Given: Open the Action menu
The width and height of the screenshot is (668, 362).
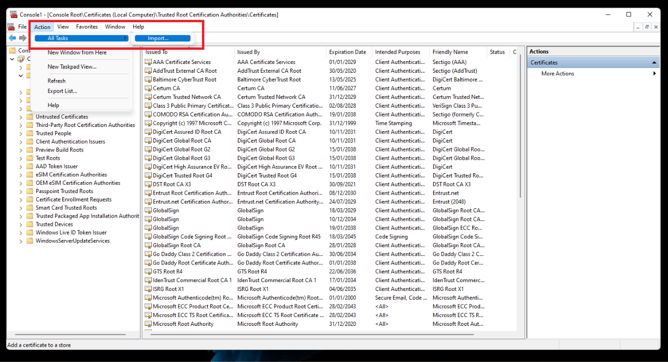Looking at the screenshot, I should [42, 27].
